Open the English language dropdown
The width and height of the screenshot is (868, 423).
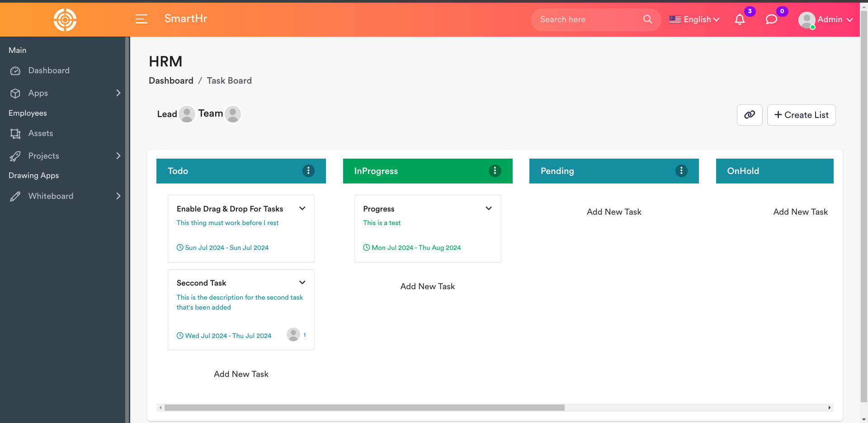694,19
